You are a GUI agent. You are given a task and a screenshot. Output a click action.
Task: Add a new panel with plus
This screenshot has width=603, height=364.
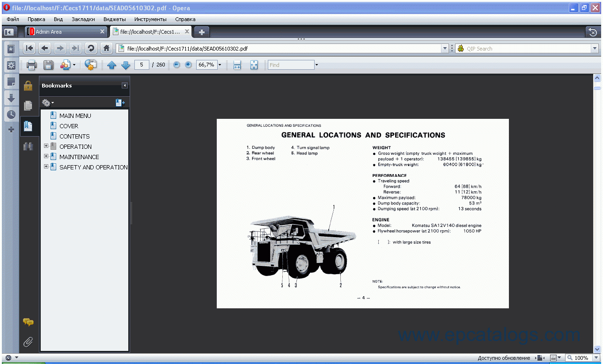11,130
